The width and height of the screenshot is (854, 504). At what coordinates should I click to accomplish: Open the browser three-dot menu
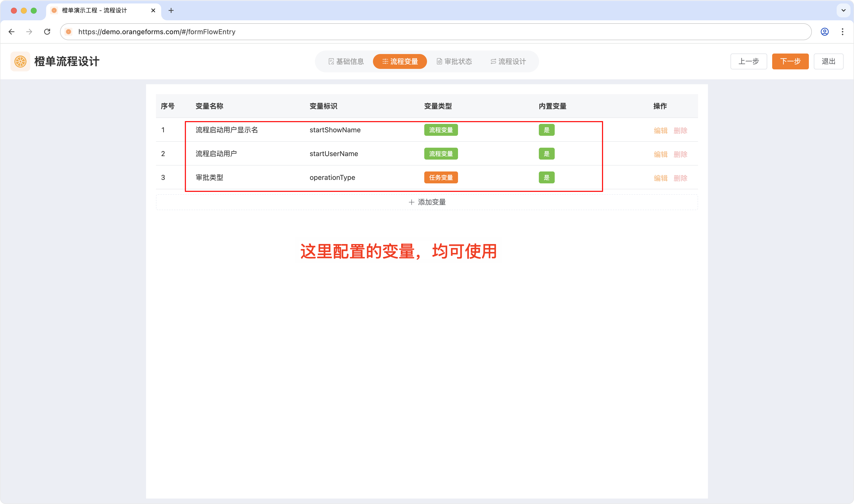[x=842, y=31]
